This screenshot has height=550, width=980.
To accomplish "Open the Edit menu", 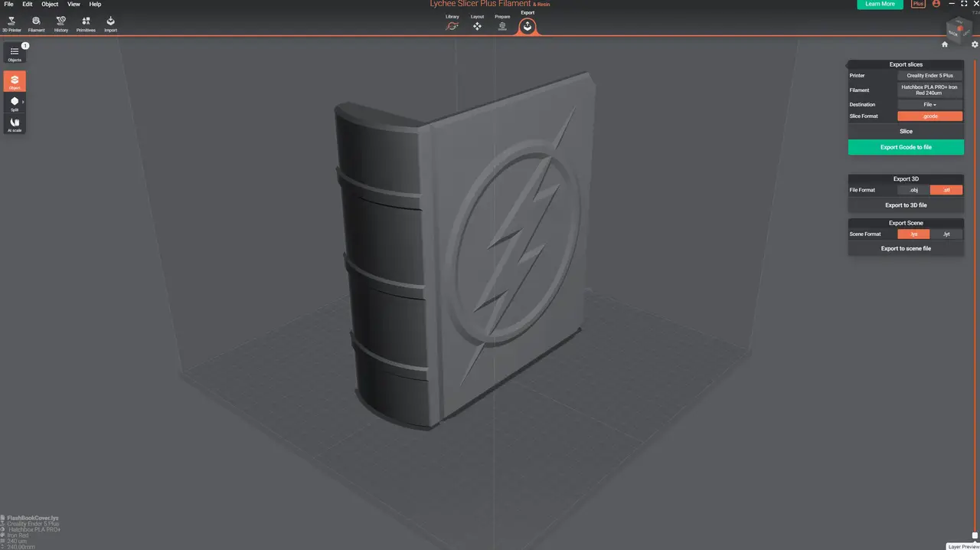I will coord(27,4).
